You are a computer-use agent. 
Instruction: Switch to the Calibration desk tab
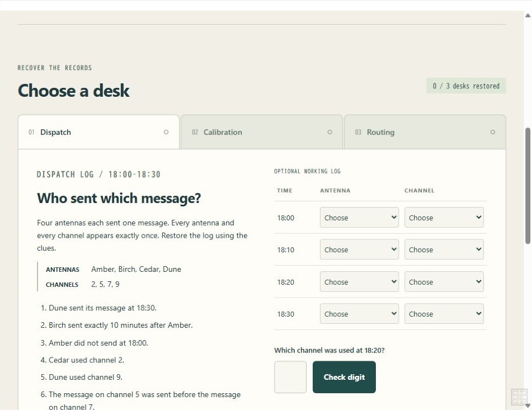point(262,132)
